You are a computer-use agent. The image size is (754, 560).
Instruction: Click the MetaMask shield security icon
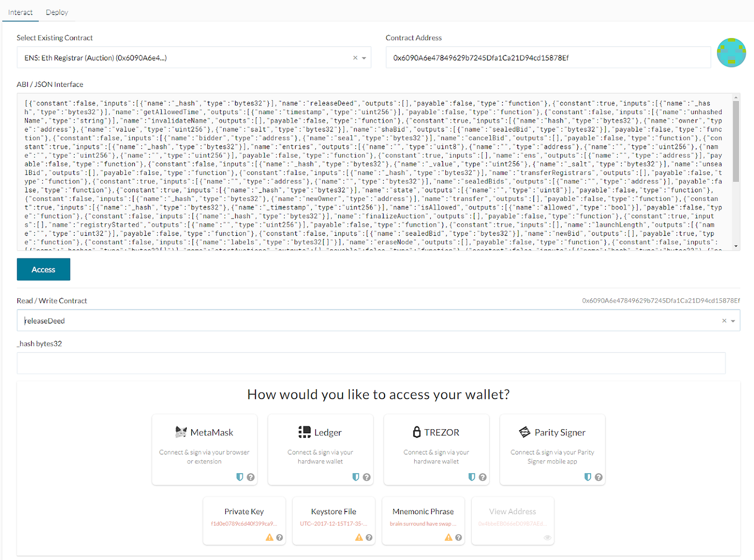pyautogui.click(x=240, y=477)
